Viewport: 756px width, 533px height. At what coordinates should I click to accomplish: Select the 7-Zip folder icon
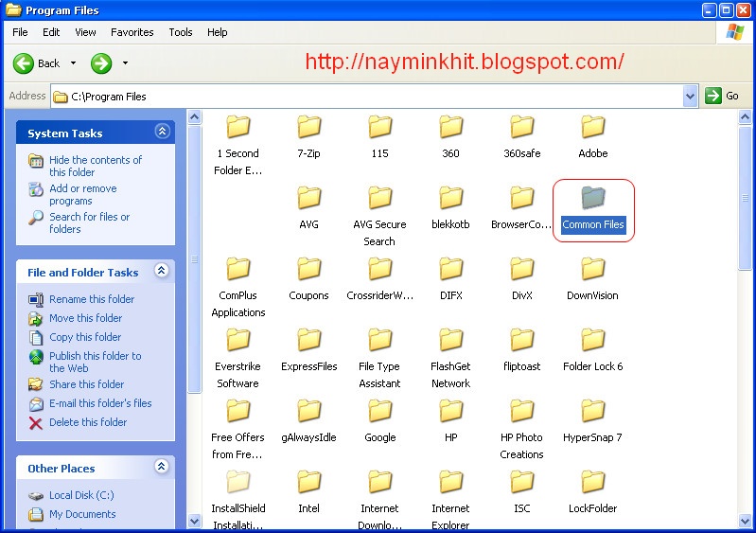(x=308, y=127)
